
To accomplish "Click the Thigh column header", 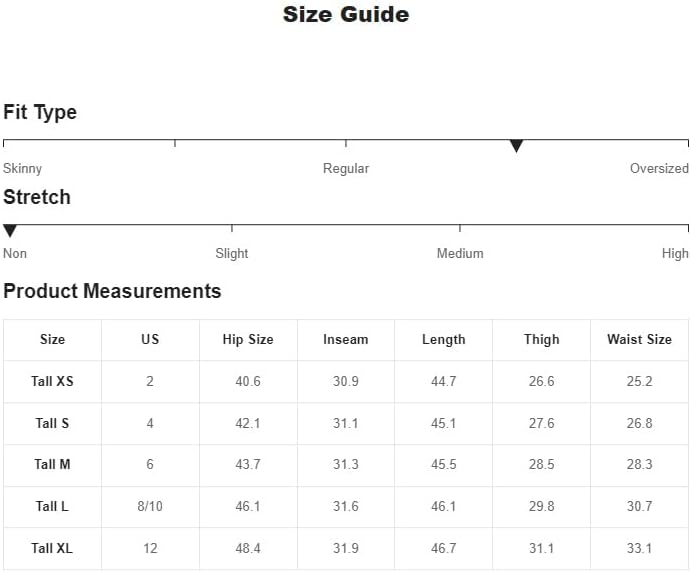I will click(541, 340).
